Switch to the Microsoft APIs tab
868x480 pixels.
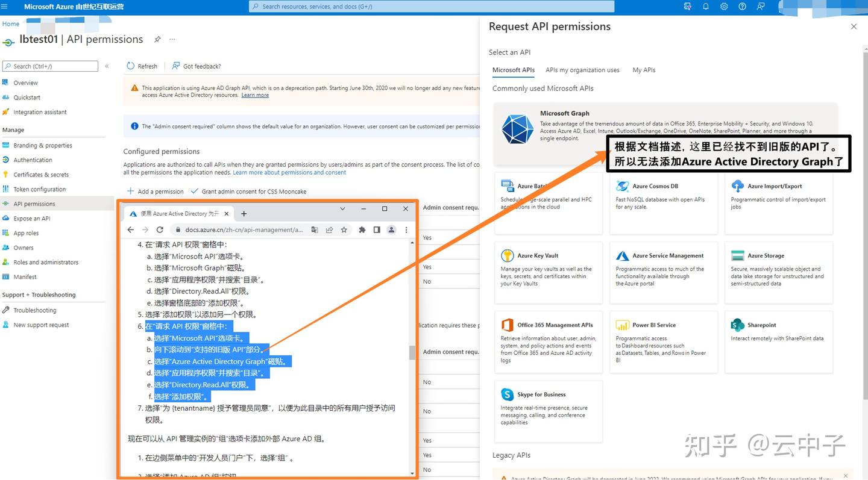(x=514, y=70)
